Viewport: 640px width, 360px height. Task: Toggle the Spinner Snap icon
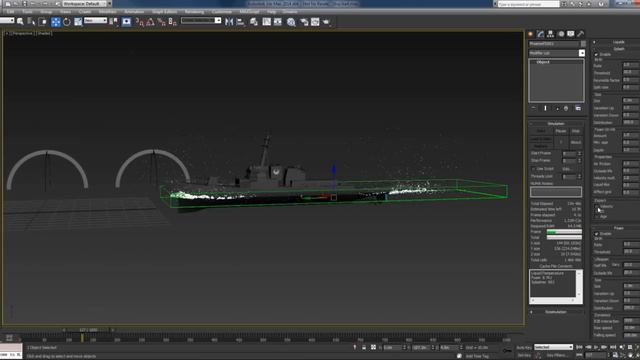pyautogui.click(x=173, y=22)
